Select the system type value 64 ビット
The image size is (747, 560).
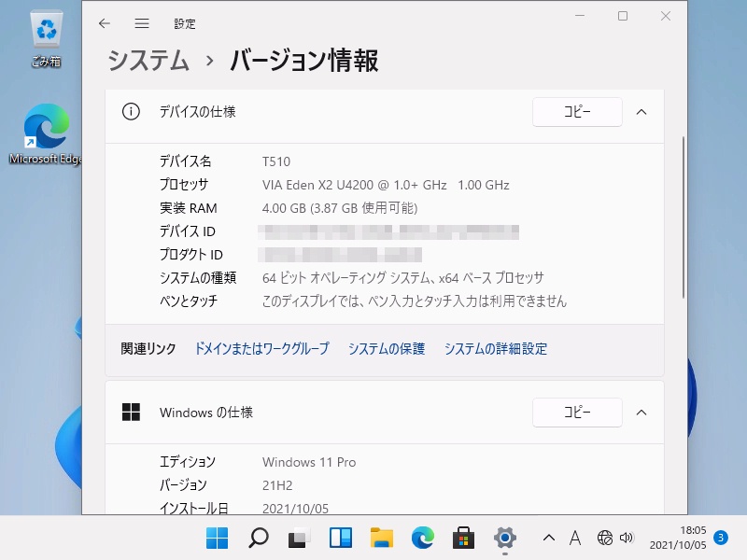[403, 277]
